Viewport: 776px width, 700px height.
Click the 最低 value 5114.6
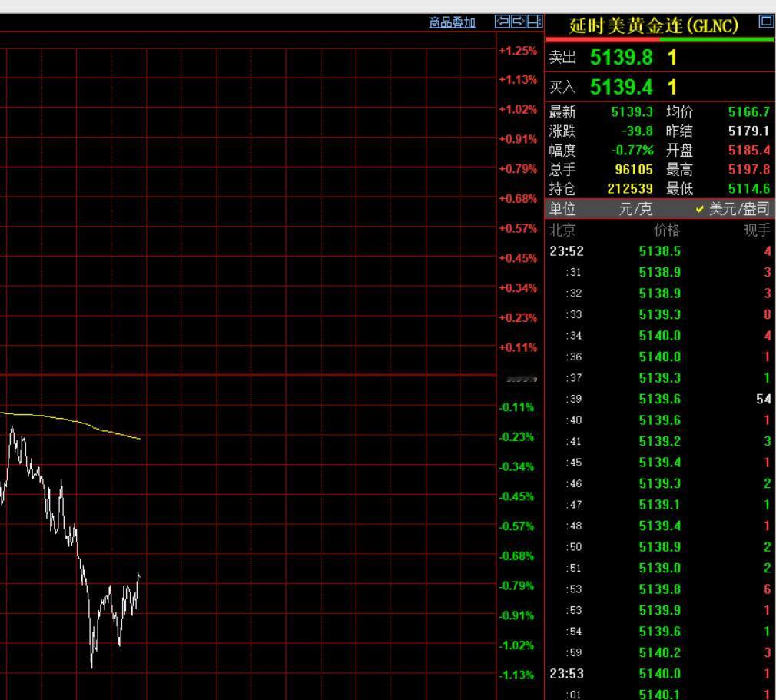click(x=749, y=188)
